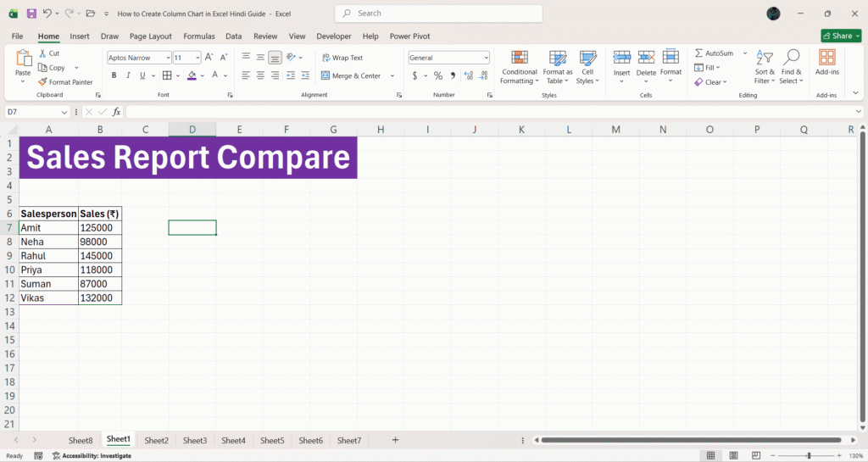Toggle Underline formatting
The height and width of the screenshot is (462, 868).
click(x=142, y=75)
